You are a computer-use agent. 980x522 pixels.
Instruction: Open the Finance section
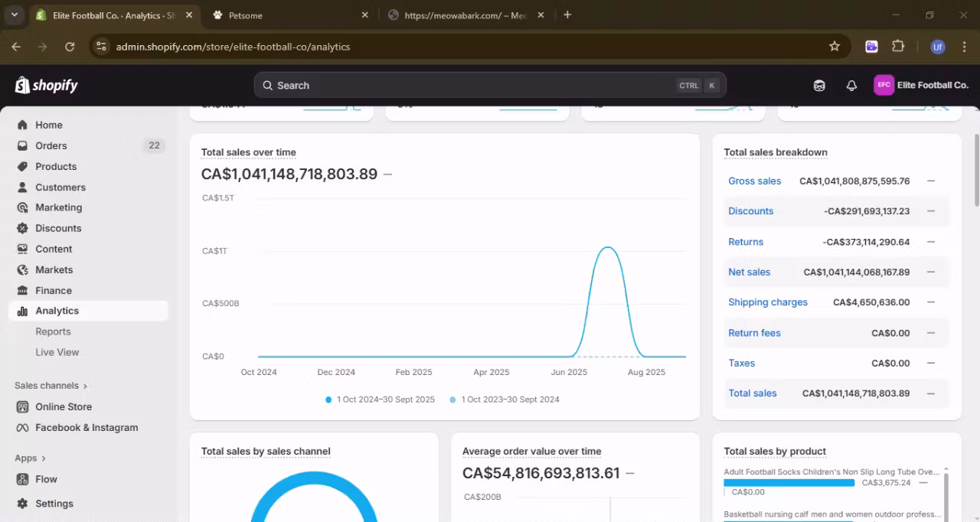[54, 290]
